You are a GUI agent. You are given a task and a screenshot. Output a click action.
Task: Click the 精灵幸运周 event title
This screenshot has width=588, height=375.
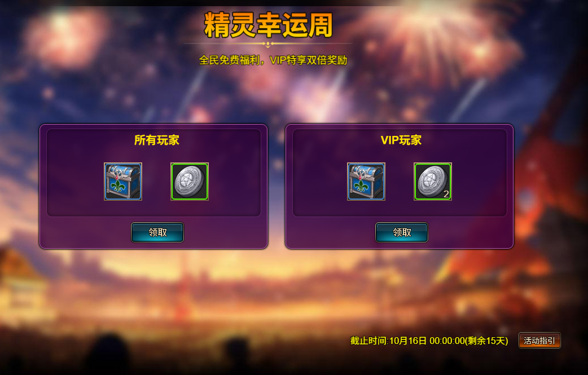pos(269,25)
